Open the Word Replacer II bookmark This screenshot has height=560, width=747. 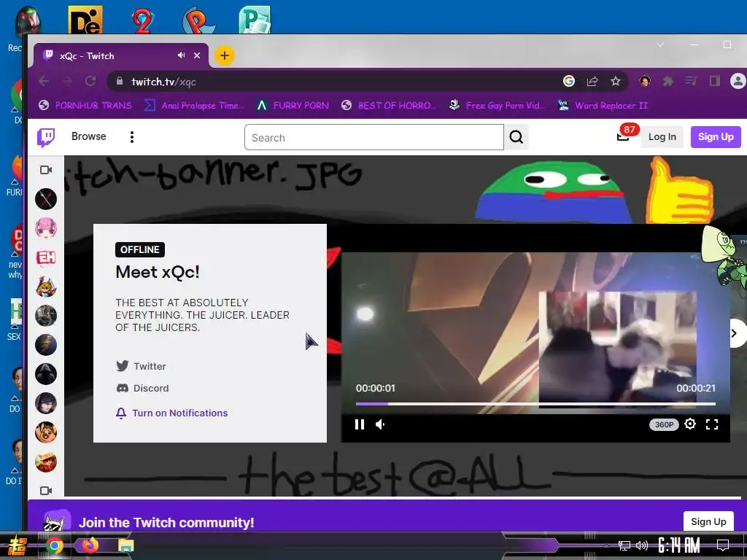click(x=603, y=105)
